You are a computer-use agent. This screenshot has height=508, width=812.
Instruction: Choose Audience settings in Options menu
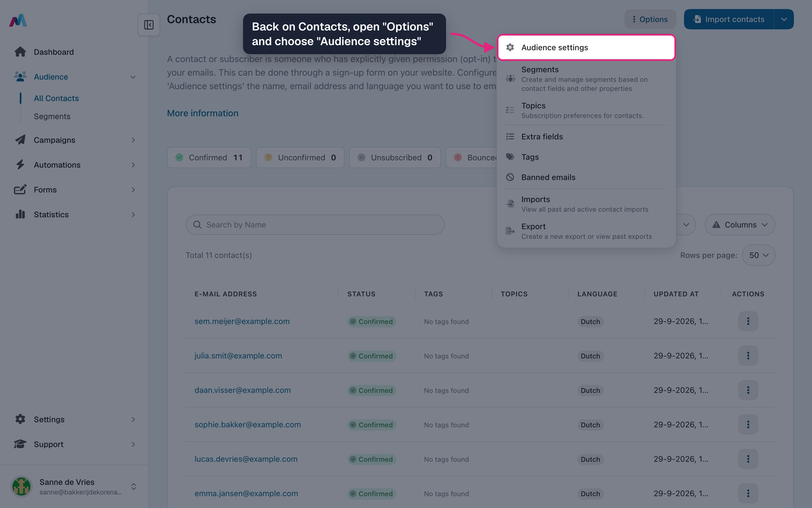pyautogui.click(x=586, y=47)
